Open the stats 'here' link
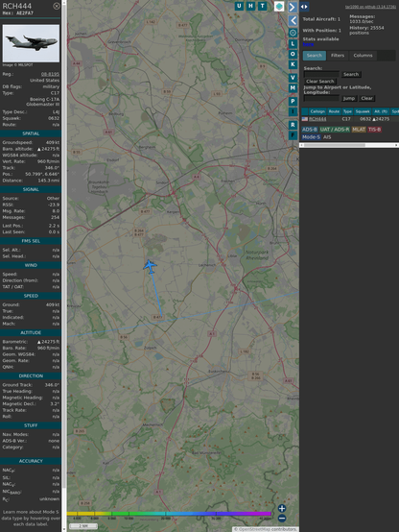Image resolution: width=399 pixels, height=532 pixels. (308, 44)
